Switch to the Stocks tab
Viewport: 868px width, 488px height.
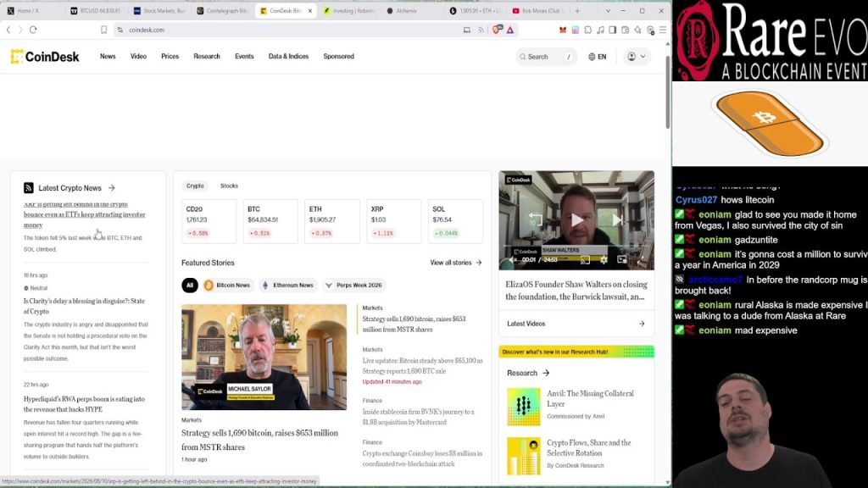click(x=229, y=186)
